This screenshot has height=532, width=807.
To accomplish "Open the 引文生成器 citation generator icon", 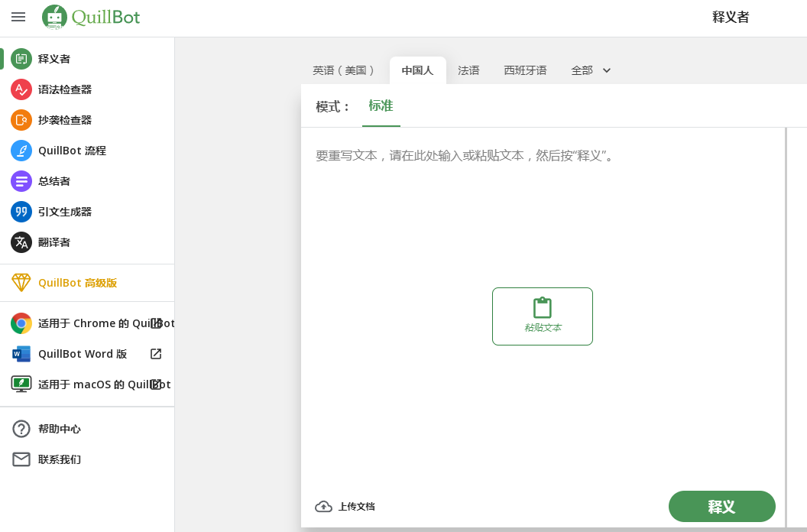I will 21,212.
